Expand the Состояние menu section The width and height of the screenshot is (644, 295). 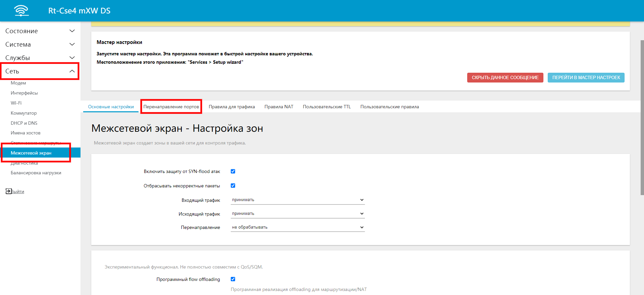(x=40, y=31)
